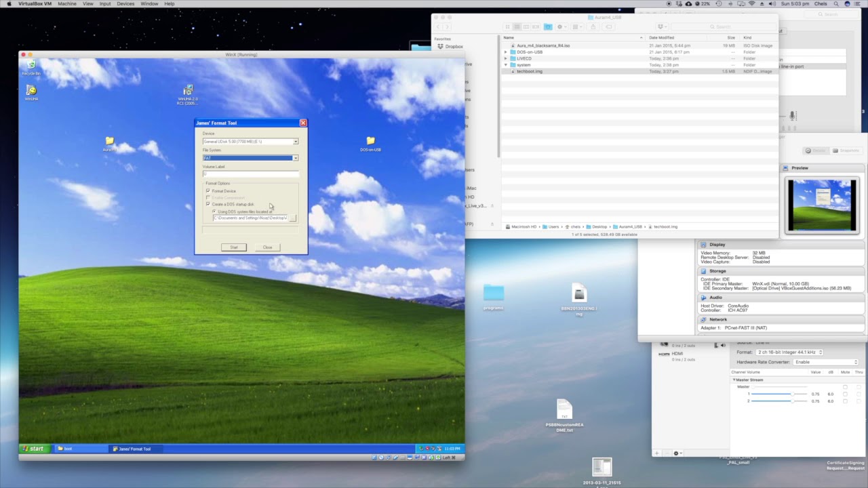868x488 pixels.
Task: Click the Volume Label input field
Action: (250, 174)
